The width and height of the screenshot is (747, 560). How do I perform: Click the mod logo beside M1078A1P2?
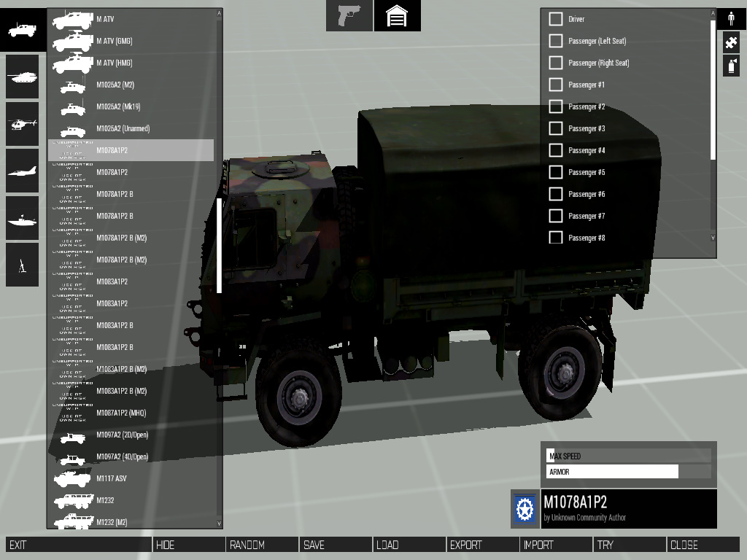pyautogui.click(x=525, y=509)
